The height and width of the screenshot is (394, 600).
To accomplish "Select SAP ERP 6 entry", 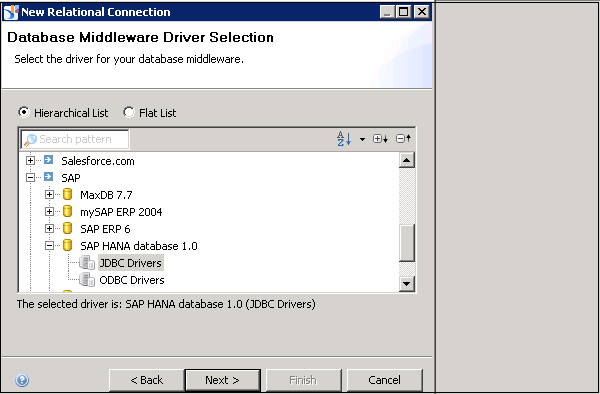I will [x=105, y=229].
